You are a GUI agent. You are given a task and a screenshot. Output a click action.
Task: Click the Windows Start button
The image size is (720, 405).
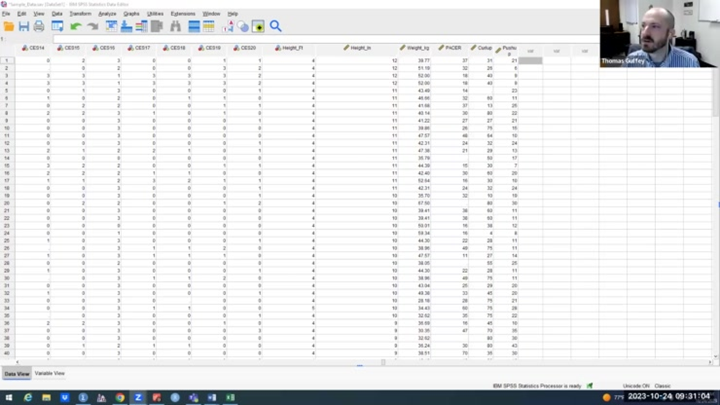8,397
